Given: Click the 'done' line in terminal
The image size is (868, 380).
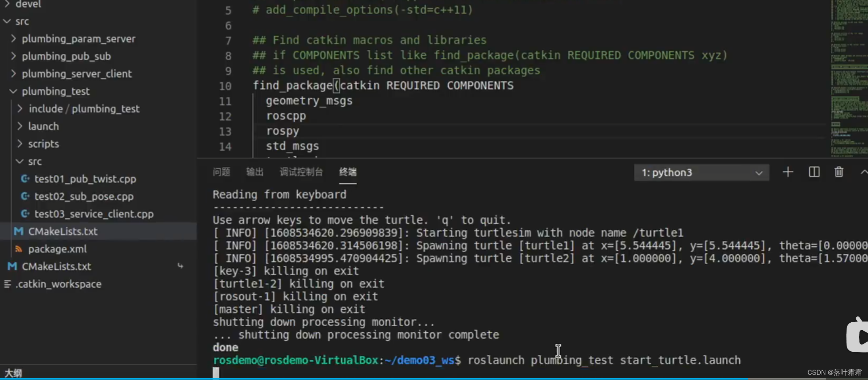Looking at the screenshot, I should 225,347.
